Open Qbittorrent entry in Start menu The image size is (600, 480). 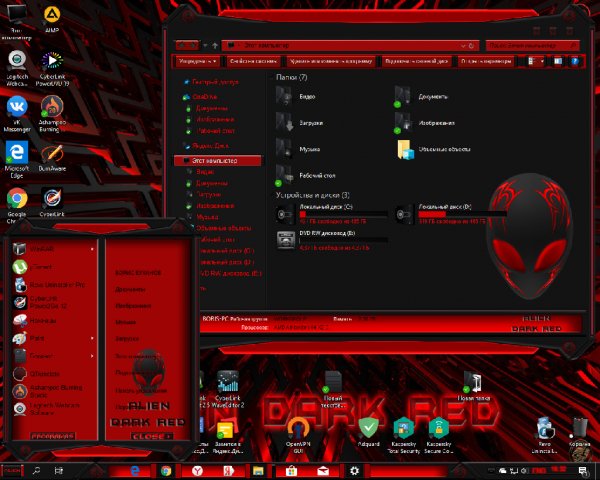coord(53,374)
